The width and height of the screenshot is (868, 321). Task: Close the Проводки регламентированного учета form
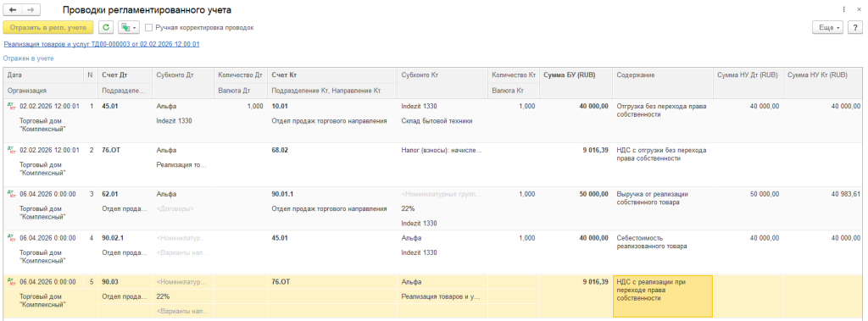pyautogui.click(x=858, y=10)
